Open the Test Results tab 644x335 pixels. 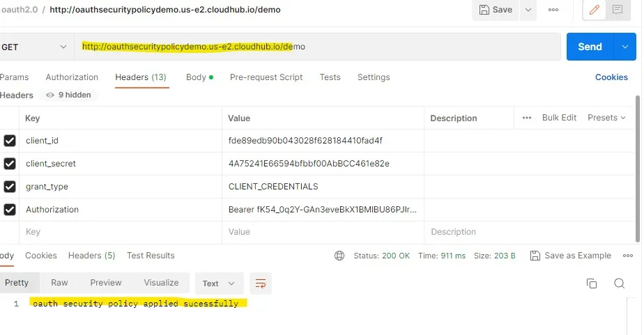(151, 256)
